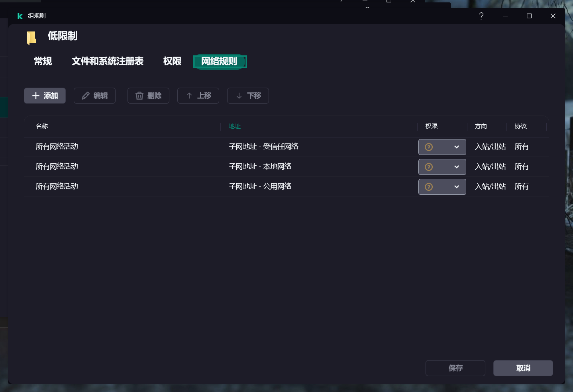Screen dimensions: 573x392
Task: Open help via the question mark icon
Action: click(x=481, y=16)
